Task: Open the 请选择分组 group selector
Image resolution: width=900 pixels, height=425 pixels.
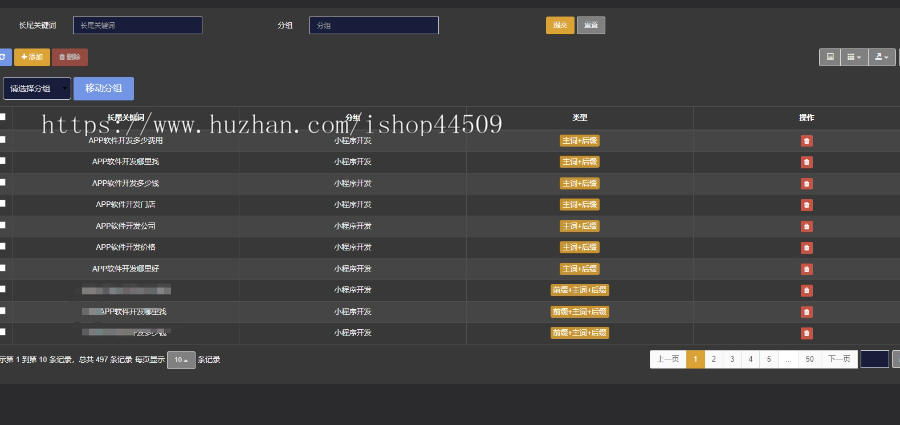Action: [x=37, y=88]
